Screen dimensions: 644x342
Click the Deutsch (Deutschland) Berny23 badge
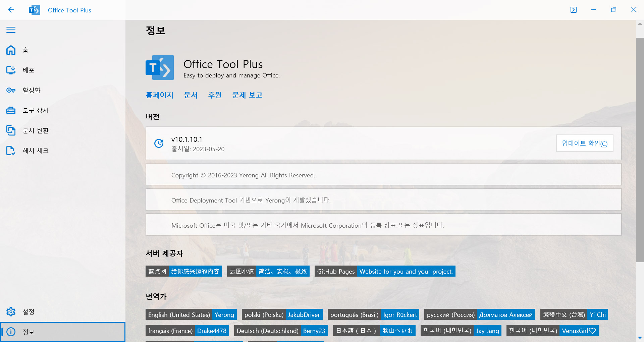[x=281, y=331]
